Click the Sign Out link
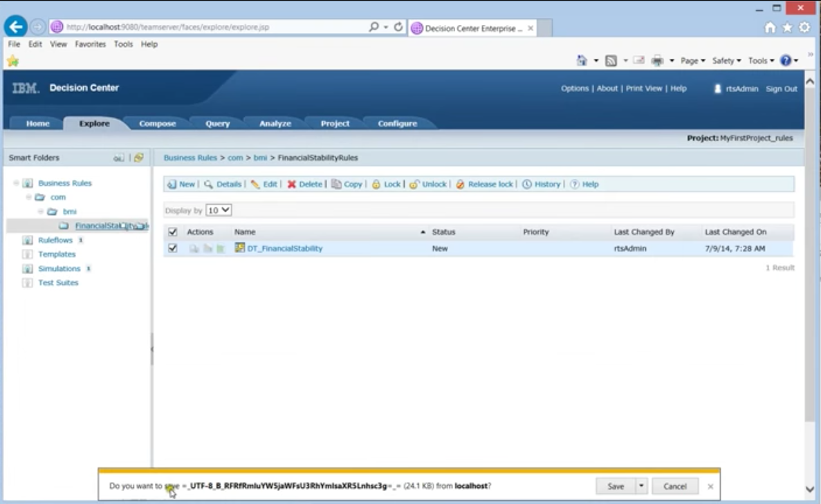 (781, 89)
